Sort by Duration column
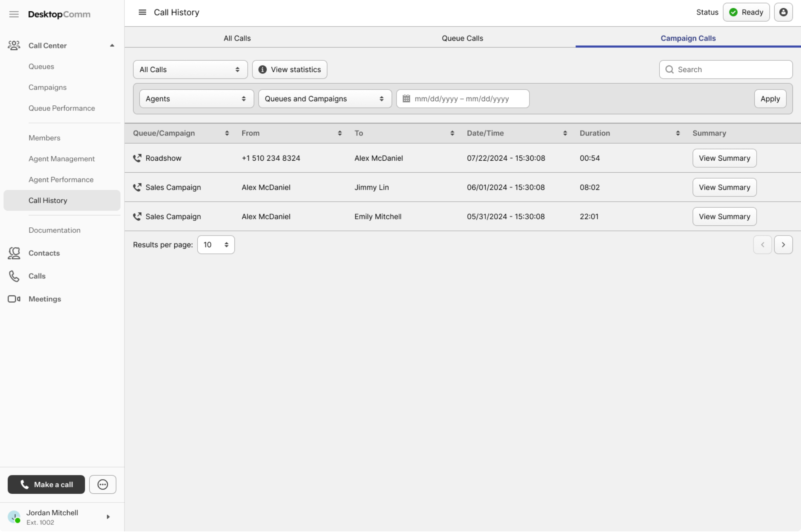This screenshot has height=532, width=801. [677, 133]
